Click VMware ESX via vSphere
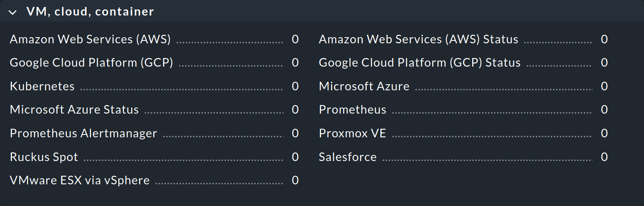Image resolution: width=644 pixels, height=206 pixels. point(80,180)
